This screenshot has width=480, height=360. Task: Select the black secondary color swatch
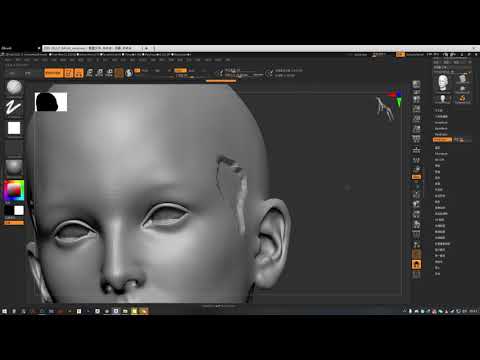pyautogui.click(x=9, y=210)
